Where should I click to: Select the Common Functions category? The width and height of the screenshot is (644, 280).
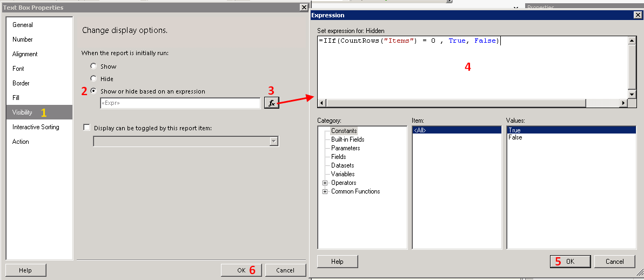point(355,191)
